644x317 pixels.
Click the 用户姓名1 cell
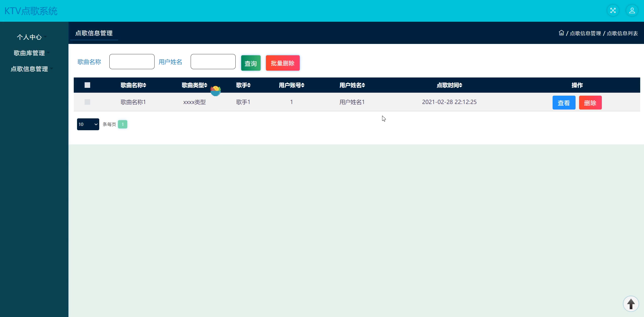coord(352,102)
